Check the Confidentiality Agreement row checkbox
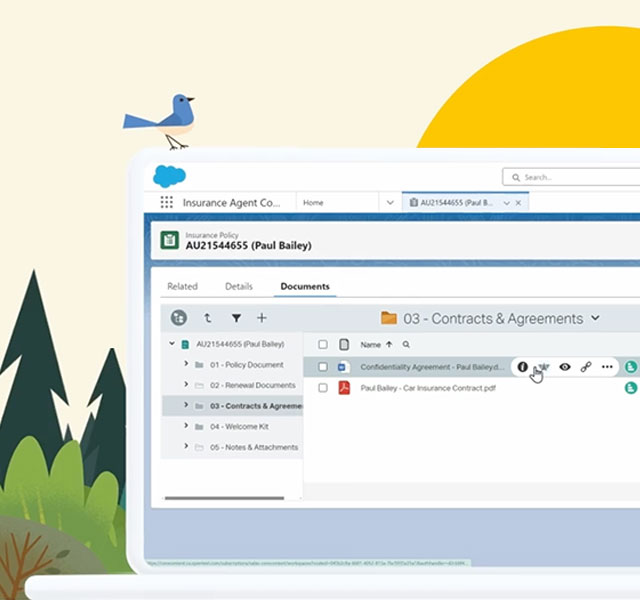The image size is (640, 600). [322, 367]
